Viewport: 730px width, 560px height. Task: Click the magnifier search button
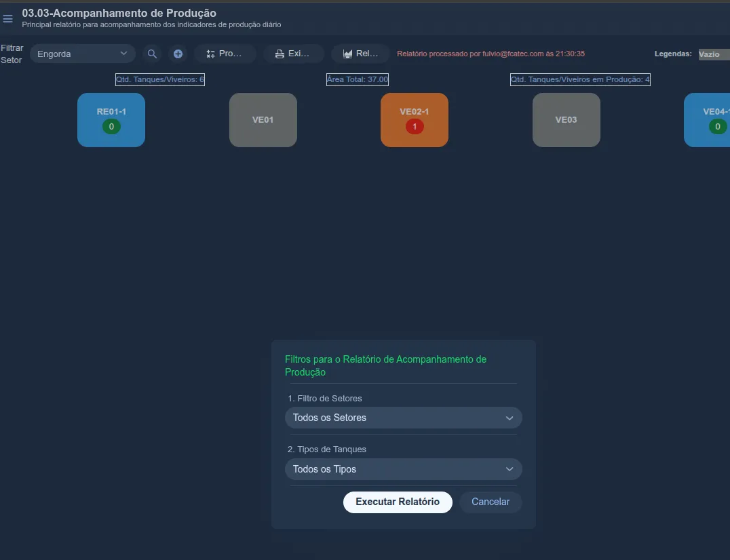click(152, 54)
